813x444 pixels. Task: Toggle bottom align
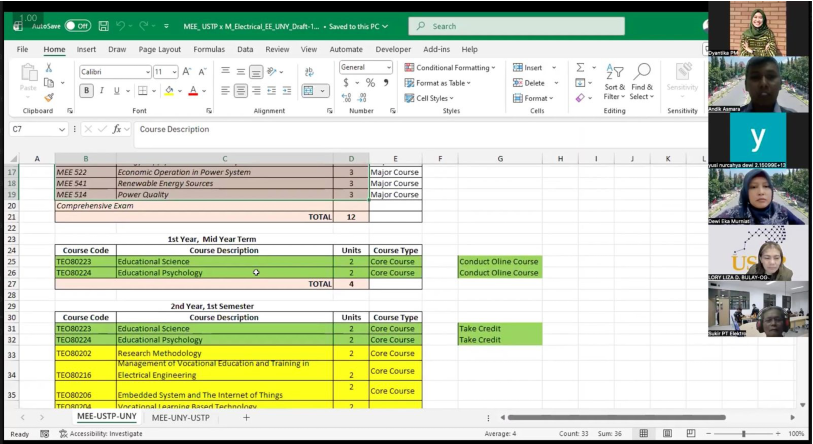pos(256,71)
